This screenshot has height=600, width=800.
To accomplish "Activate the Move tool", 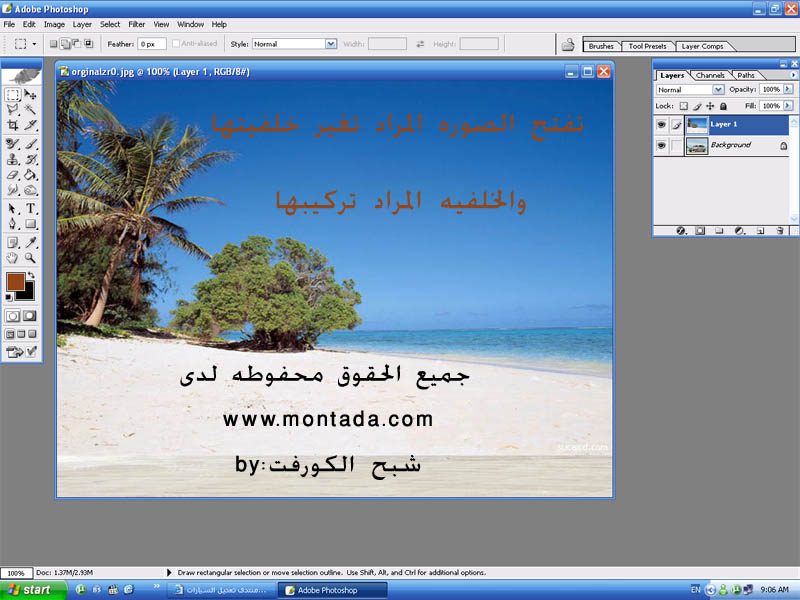I will pos(31,94).
